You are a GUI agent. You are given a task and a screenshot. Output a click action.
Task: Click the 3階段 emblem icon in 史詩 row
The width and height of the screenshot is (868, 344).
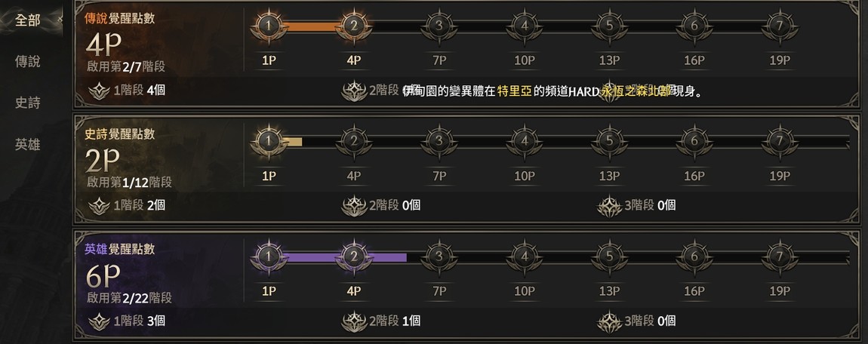tap(610, 204)
